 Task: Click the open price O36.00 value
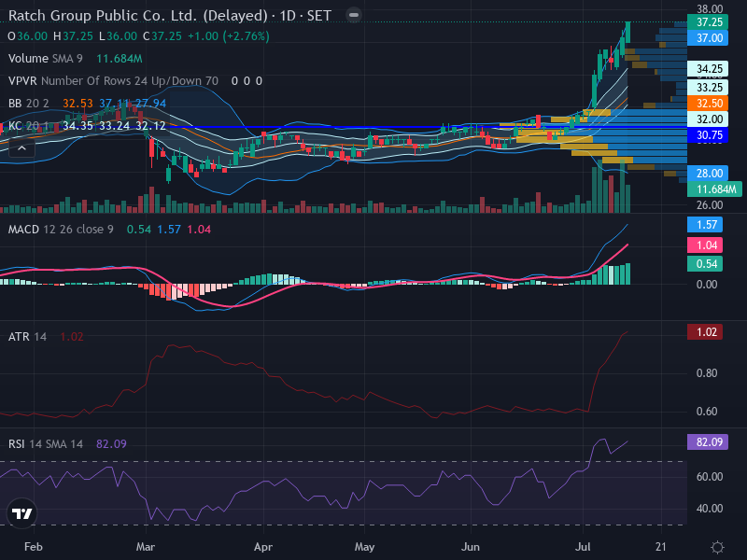coord(28,36)
